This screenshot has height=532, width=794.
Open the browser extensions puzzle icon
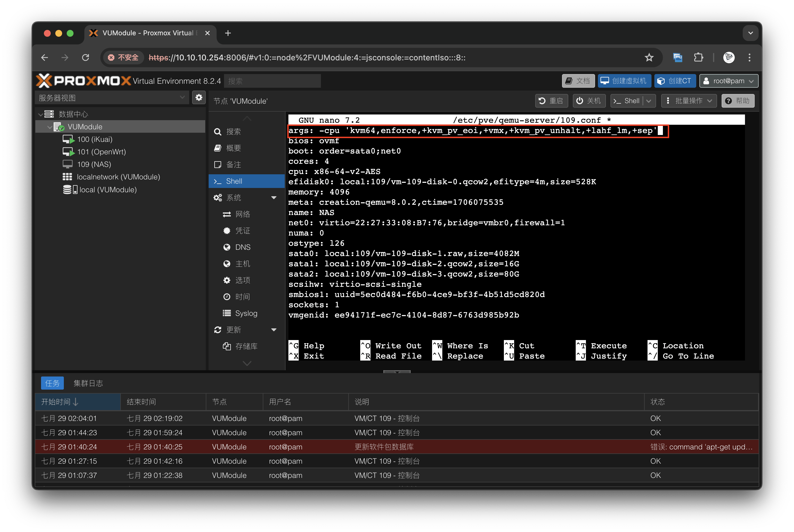[698, 58]
